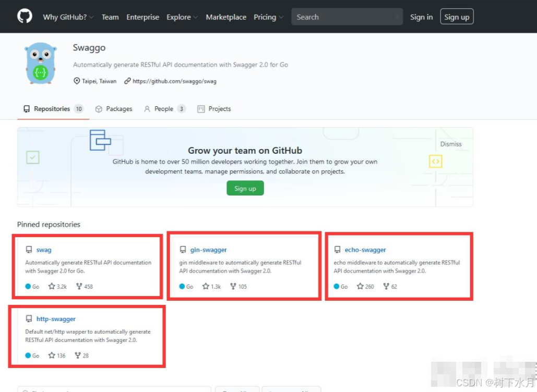
Task: Click the 'Taipei, Taiwan' location text
Action: 99,81
